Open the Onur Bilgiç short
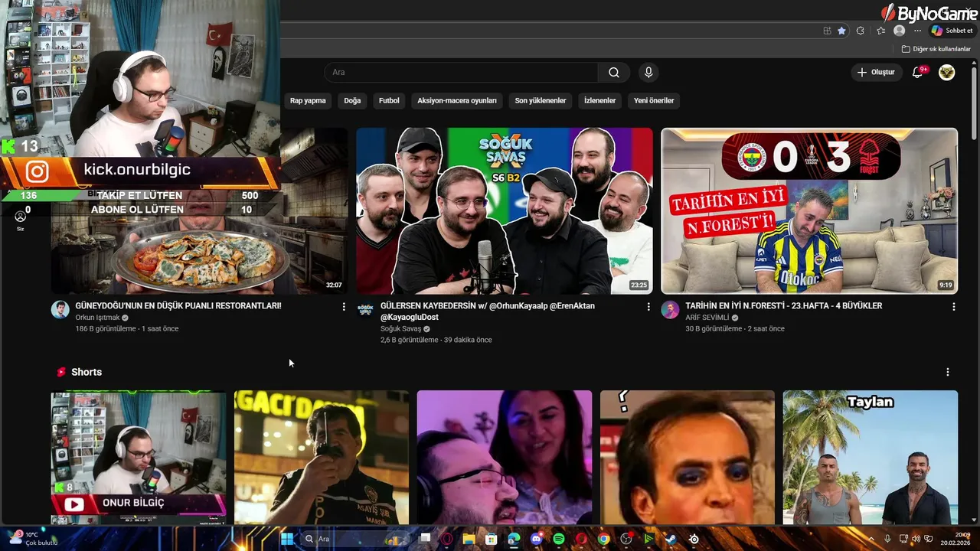Screen dimensions: 980x551 tap(139, 458)
